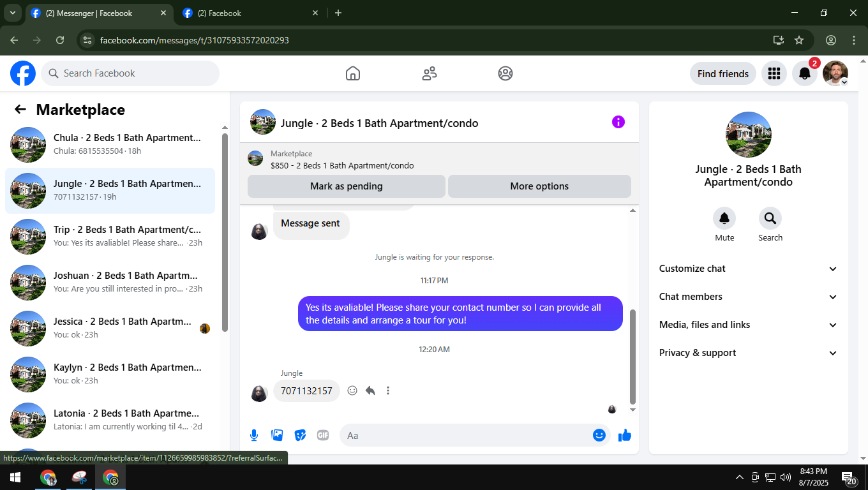Viewport: 868px width, 490px height.
Task: Click the browser address bar URL
Action: [x=195, y=40]
